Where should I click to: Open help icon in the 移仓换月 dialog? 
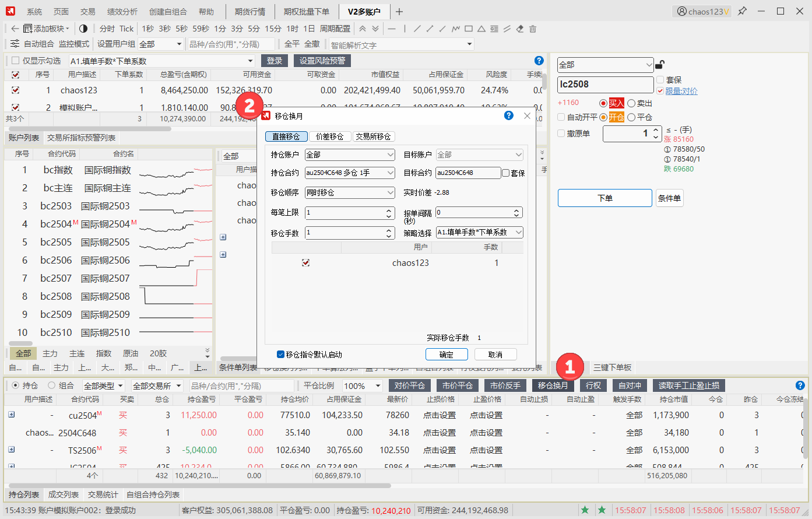coord(509,115)
